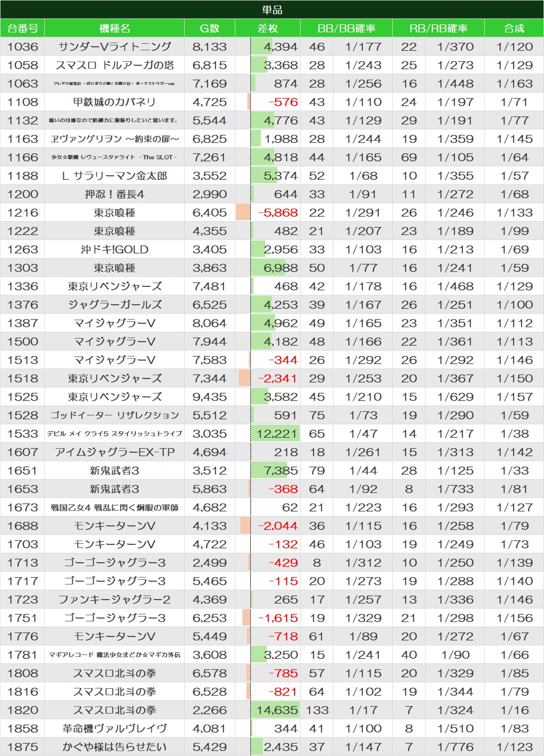Click 革命機ヴァルヴレイヴ machine name
The image size is (544, 756).
point(114,729)
